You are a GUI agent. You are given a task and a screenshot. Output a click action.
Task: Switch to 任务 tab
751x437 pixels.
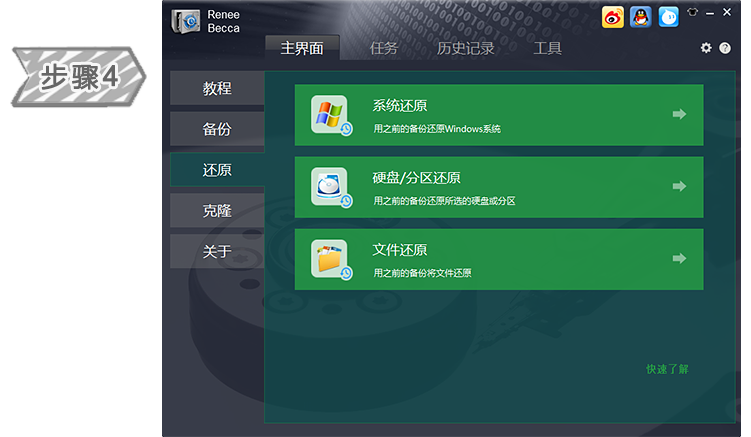click(x=384, y=48)
